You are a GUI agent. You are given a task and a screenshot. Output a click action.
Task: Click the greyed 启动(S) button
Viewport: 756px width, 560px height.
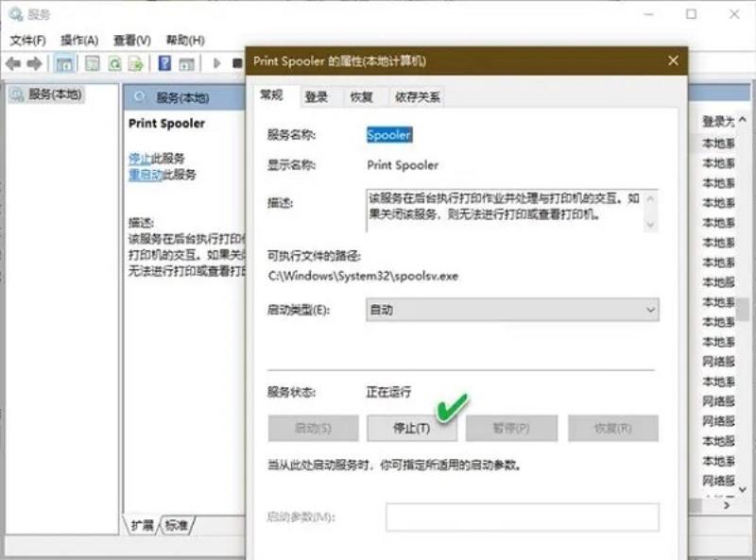click(x=314, y=428)
